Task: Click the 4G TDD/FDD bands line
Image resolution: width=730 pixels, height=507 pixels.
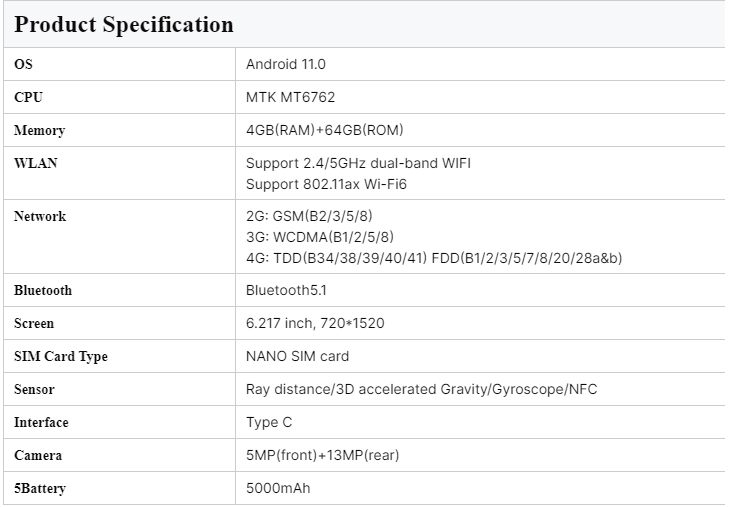Action: pos(434,258)
